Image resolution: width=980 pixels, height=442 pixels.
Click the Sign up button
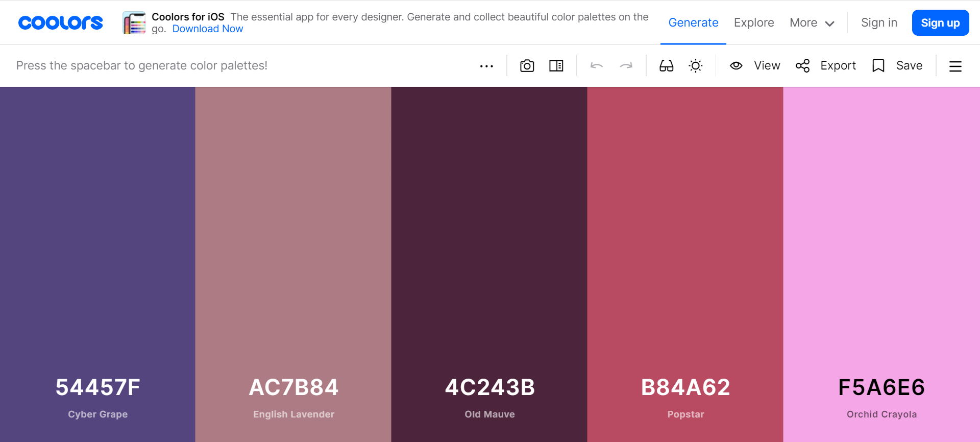tap(940, 23)
